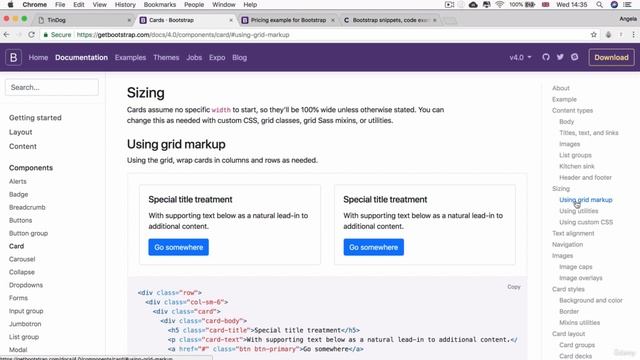The image size is (640, 360).
Task: Close the TinDog tab
Action: pos(129,20)
